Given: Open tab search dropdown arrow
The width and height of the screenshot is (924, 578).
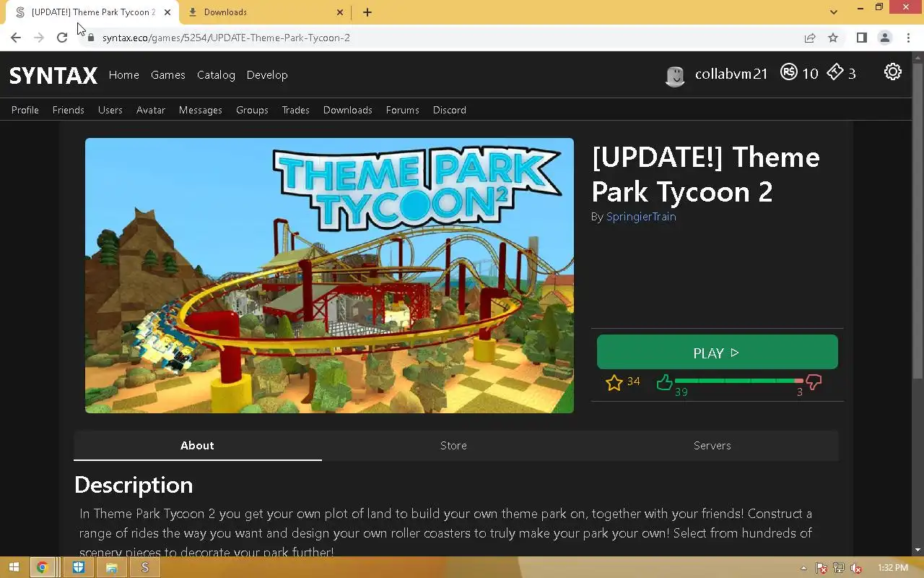Looking at the screenshot, I should coord(834,12).
